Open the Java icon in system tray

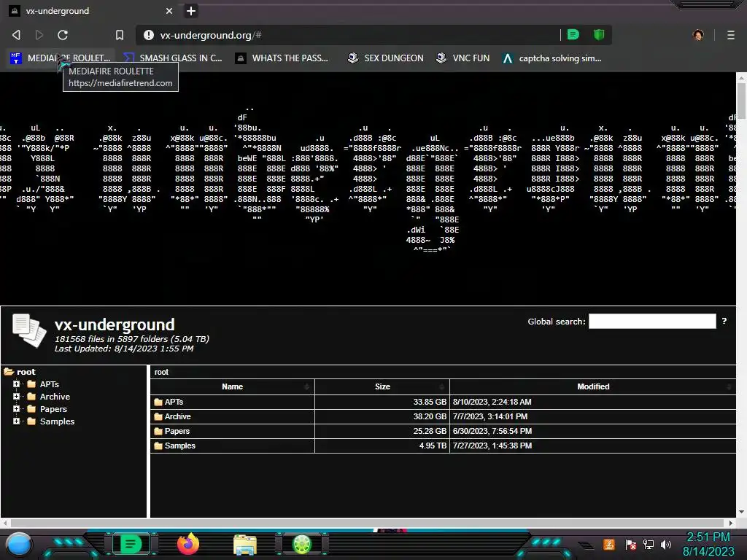click(x=609, y=544)
